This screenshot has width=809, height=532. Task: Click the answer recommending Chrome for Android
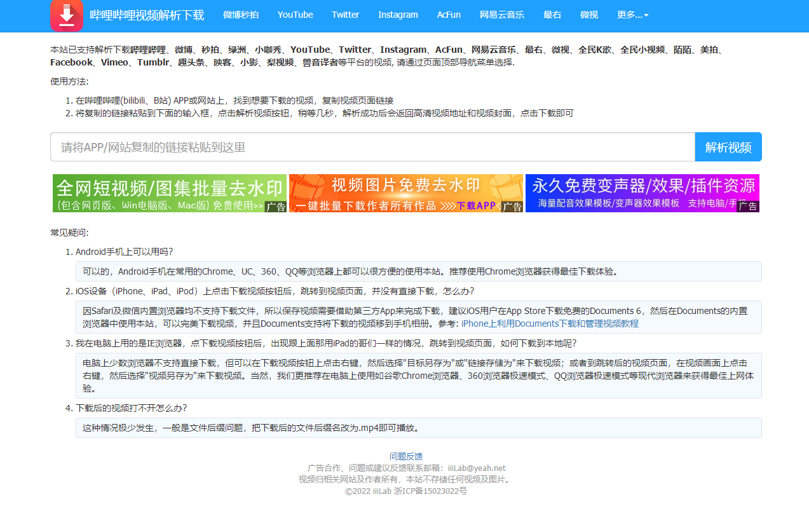click(x=418, y=271)
